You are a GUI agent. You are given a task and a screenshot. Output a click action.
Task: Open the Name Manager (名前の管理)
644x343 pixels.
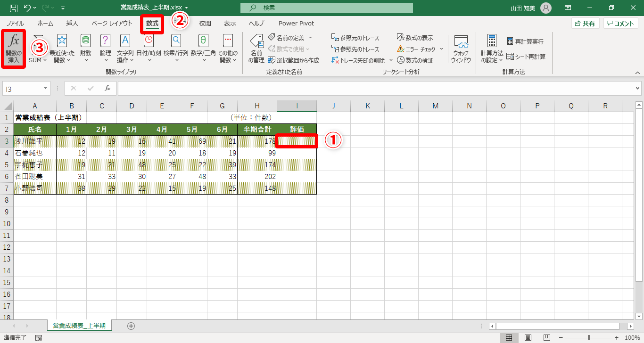[256, 49]
